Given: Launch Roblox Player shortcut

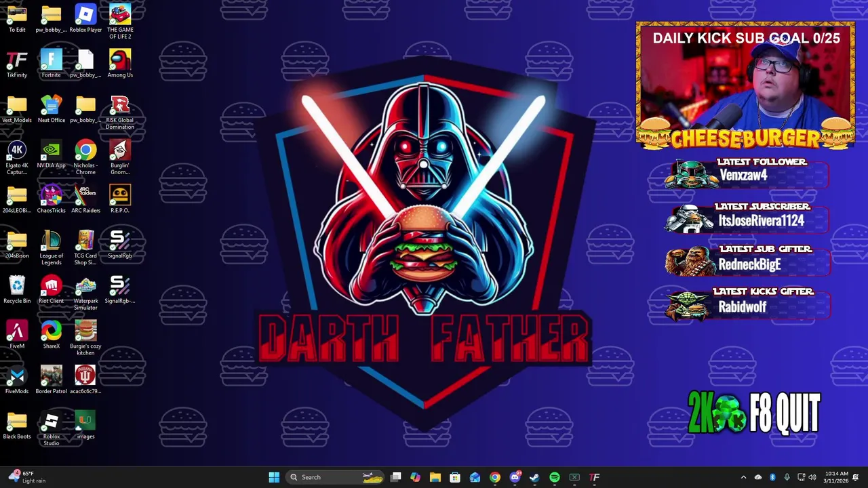Looking at the screenshot, I should point(85,19).
